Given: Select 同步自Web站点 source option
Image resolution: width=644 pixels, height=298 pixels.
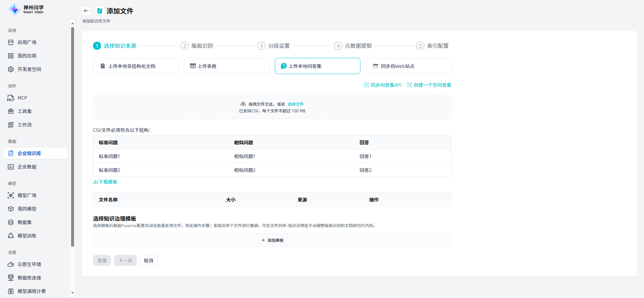Looking at the screenshot, I should (408, 66).
